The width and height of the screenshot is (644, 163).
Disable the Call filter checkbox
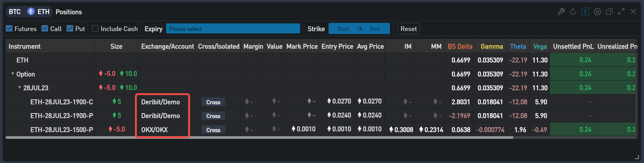(x=45, y=29)
